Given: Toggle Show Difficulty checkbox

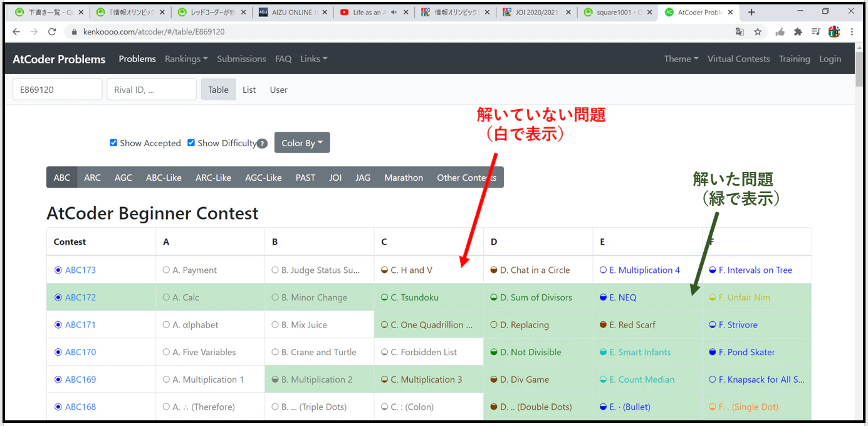Looking at the screenshot, I should 191,143.
